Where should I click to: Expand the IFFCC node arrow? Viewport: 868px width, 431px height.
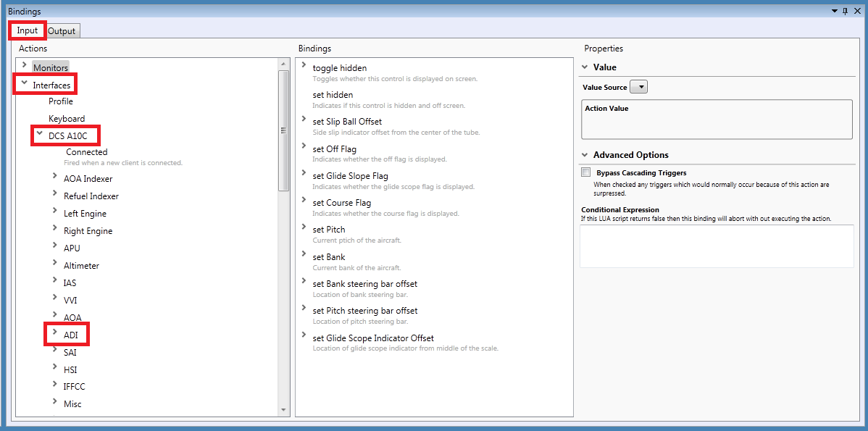click(55, 384)
